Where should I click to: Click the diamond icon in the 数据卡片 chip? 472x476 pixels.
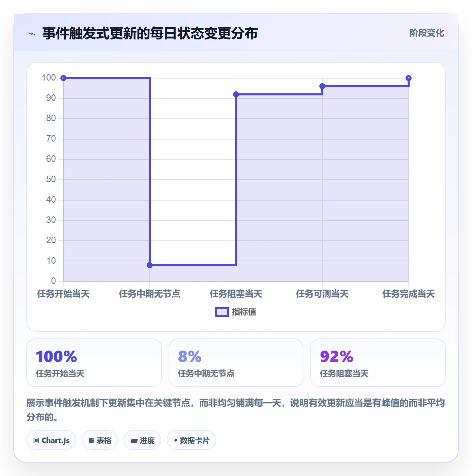click(176, 440)
